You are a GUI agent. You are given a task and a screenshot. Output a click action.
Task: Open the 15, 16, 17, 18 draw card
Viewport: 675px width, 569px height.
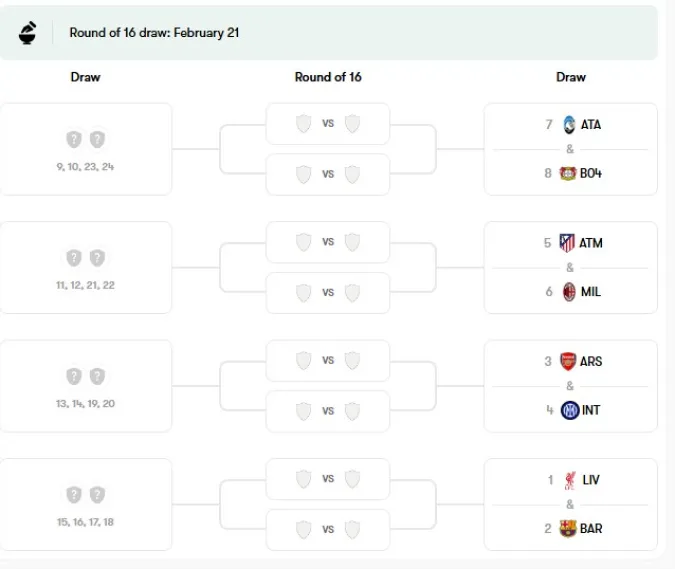point(86,504)
